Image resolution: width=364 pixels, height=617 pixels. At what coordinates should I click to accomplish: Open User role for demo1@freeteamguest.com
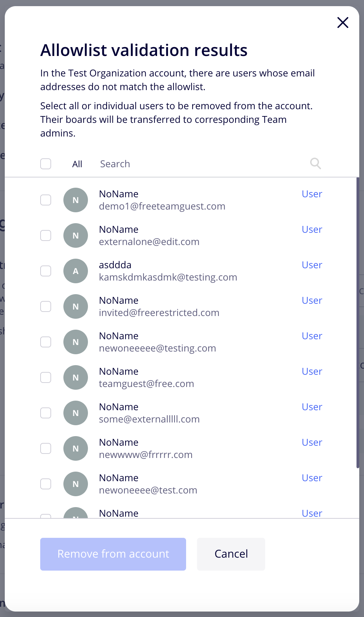[312, 194]
